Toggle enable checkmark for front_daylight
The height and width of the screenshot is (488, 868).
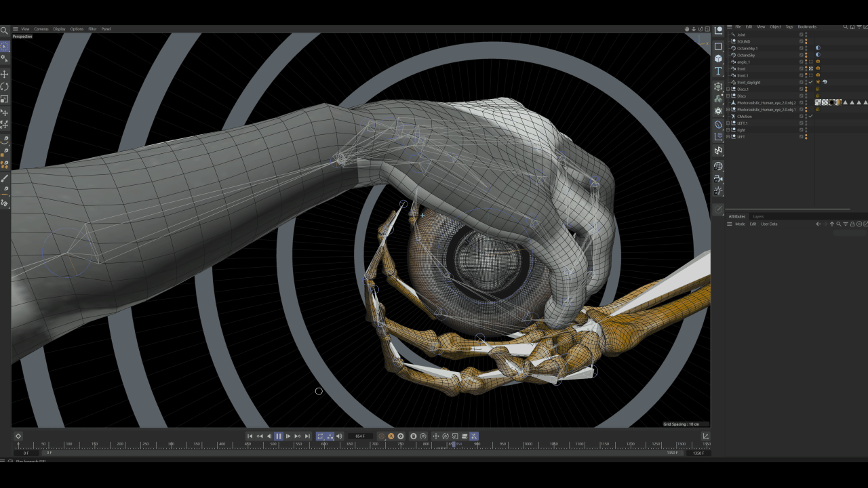pyautogui.click(x=810, y=82)
